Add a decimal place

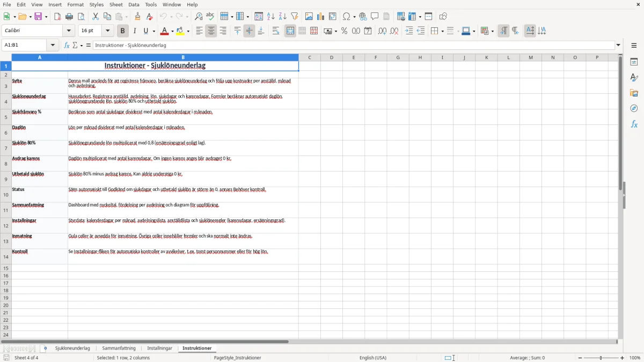point(382,31)
